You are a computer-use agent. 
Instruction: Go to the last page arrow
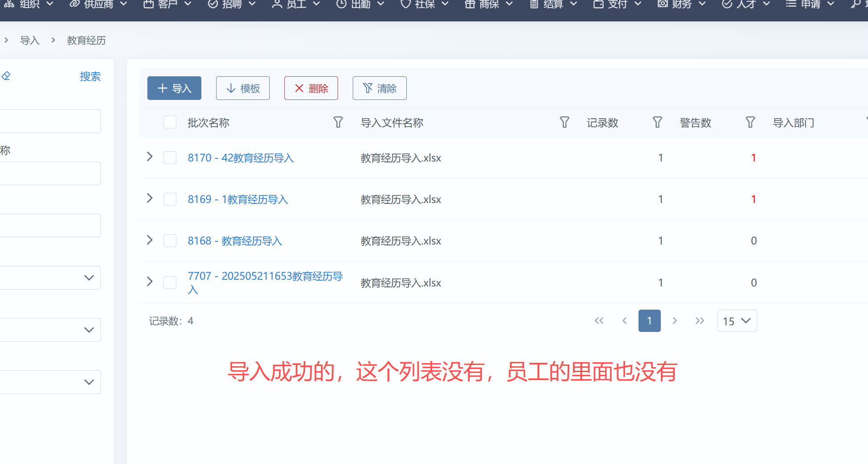click(x=700, y=321)
